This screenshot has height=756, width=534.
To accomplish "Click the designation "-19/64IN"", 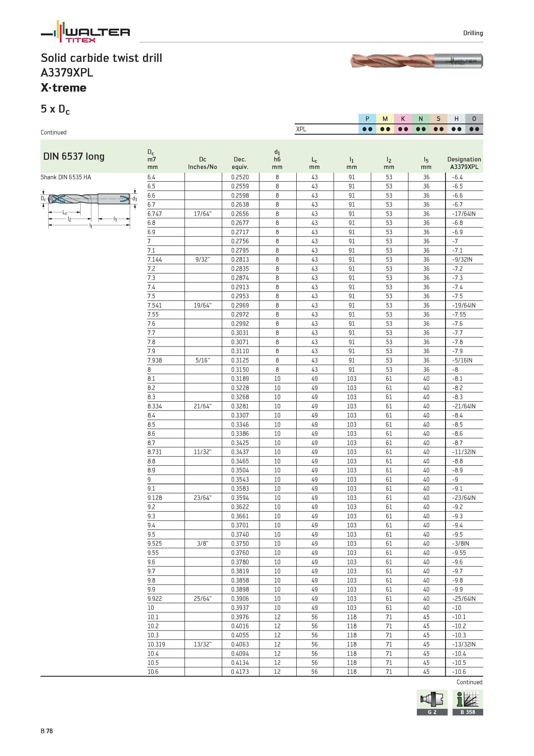I will tap(464, 305).
